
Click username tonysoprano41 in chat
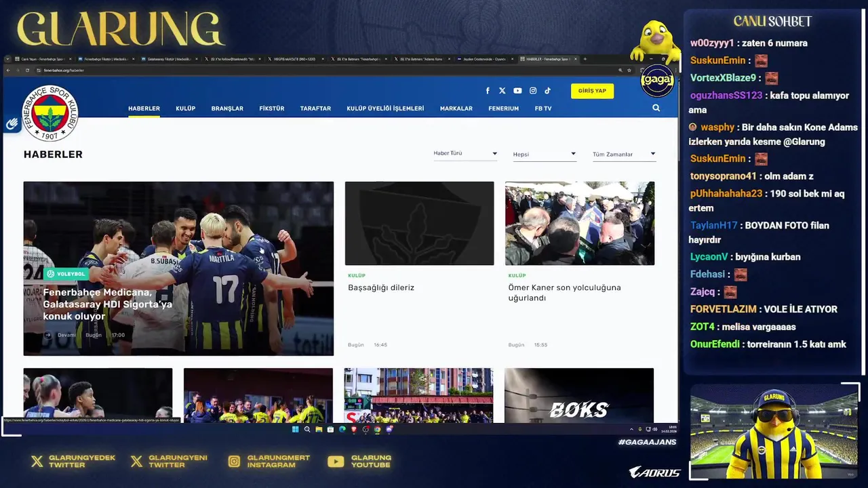pyautogui.click(x=723, y=176)
